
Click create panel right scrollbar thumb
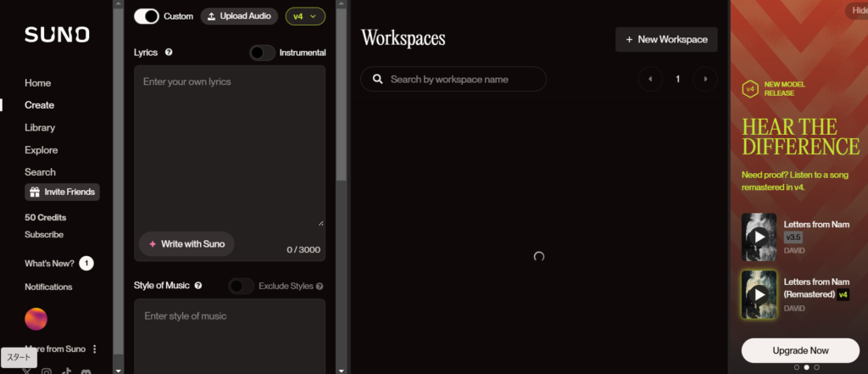(x=342, y=94)
